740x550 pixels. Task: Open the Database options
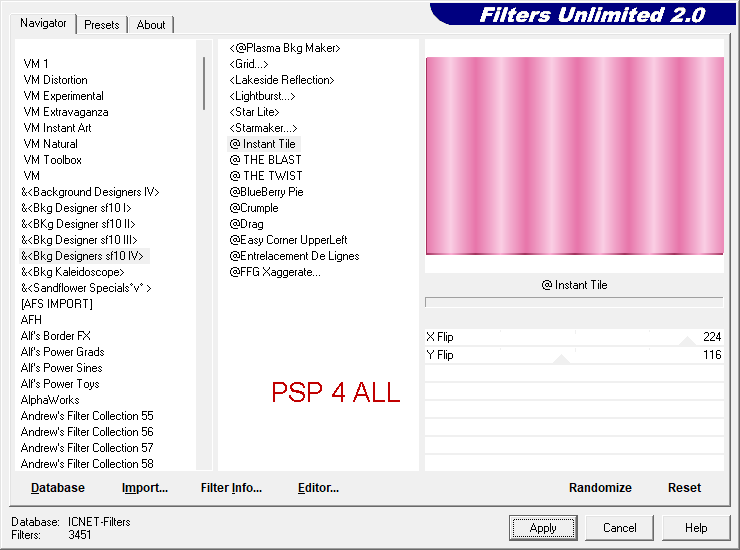(x=58, y=488)
